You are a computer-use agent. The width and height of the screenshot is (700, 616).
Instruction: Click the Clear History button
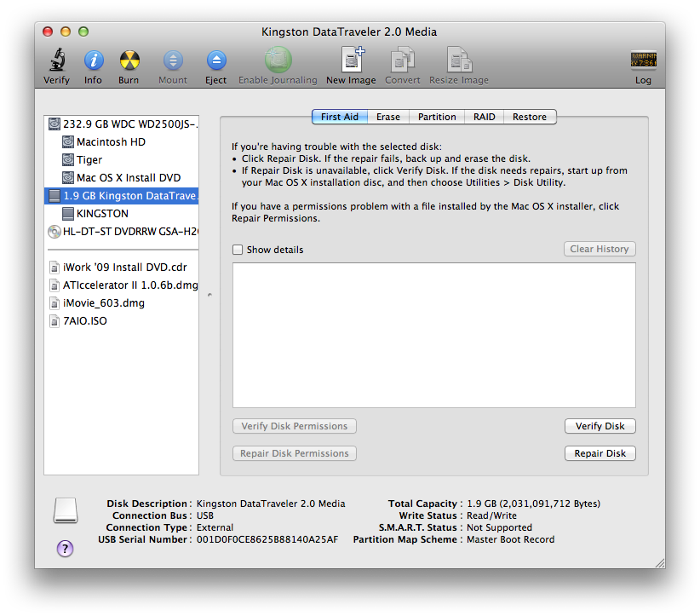click(600, 249)
